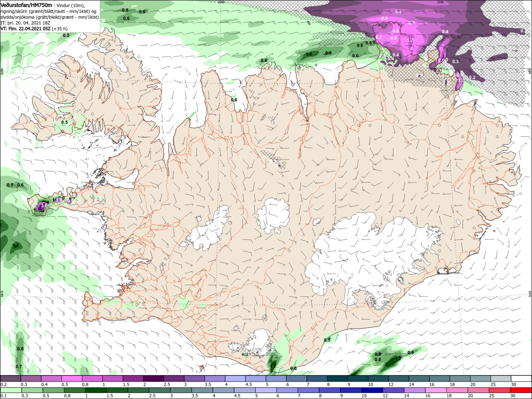The width and height of the screenshot is (532, 399).
Task: Click upper legend swatch between 3 and 3.5
Action: pyautogui.click(x=194, y=378)
